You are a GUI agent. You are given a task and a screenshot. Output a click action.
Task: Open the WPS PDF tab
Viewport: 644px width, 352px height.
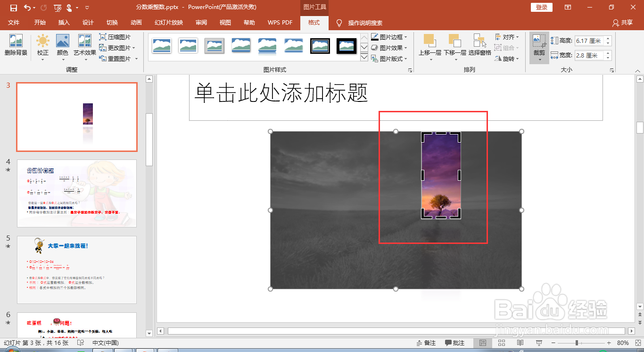[280, 23]
